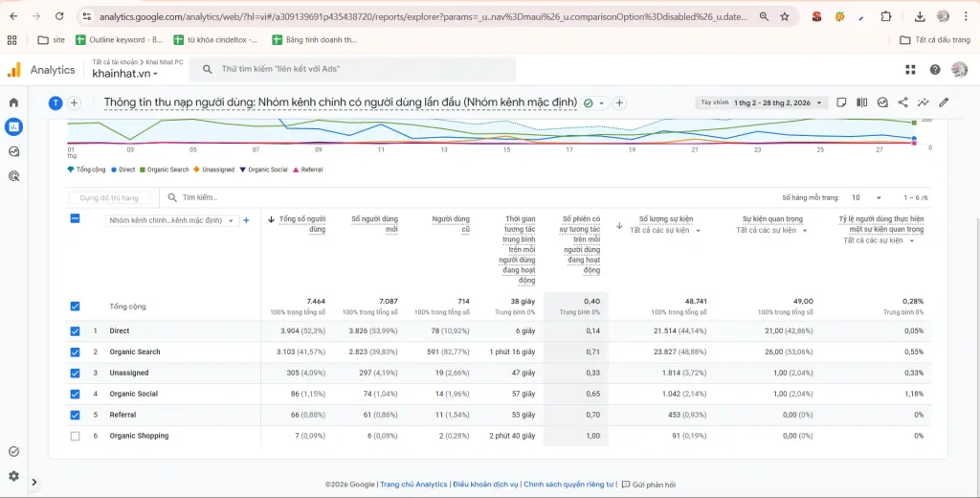
Task: Open rows per page dropdown
Action: [866, 197]
